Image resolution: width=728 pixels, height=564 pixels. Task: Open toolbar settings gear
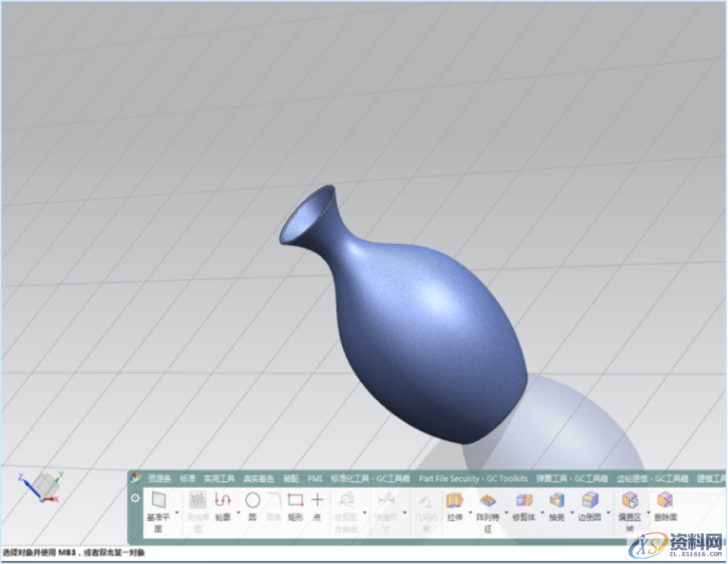pos(135,498)
